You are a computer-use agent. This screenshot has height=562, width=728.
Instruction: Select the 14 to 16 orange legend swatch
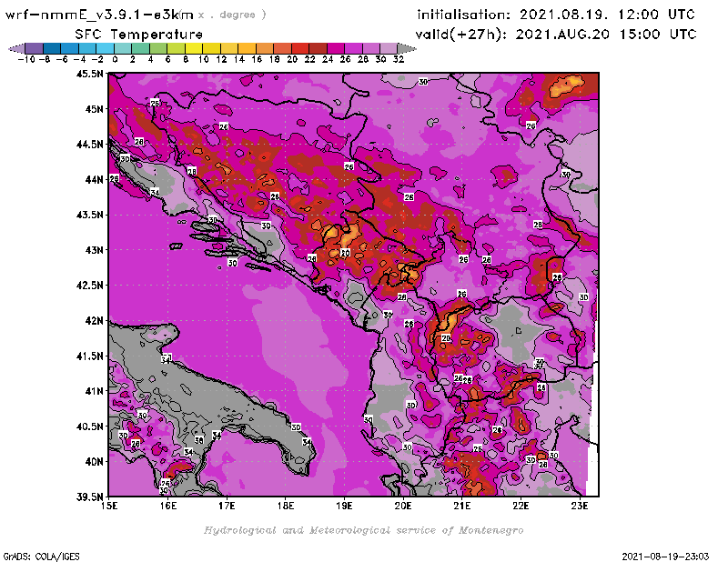(247, 48)
